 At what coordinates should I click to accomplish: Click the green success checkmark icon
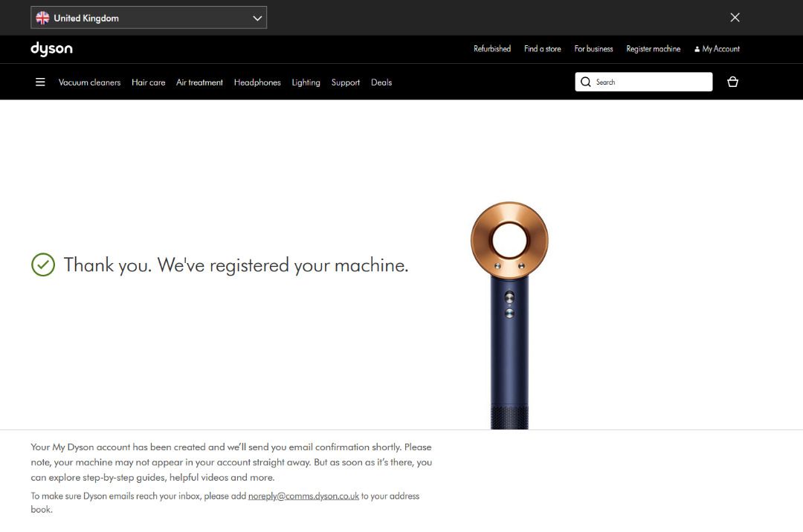[43, 265]
